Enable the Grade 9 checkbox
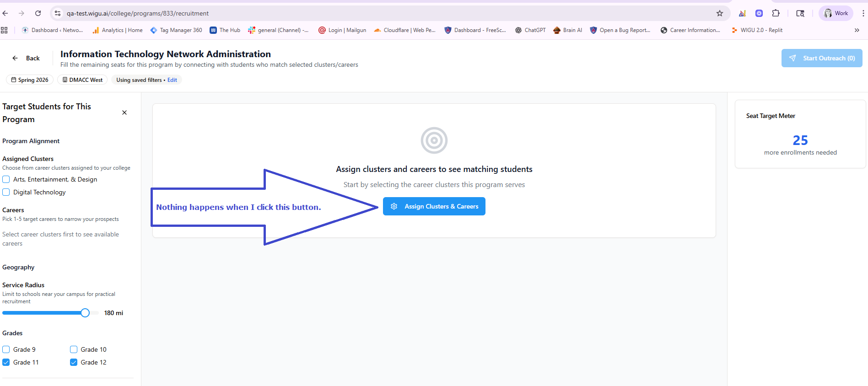Image resolution: width=868 pixels, height=386 pixels. [x=6, y=349]
